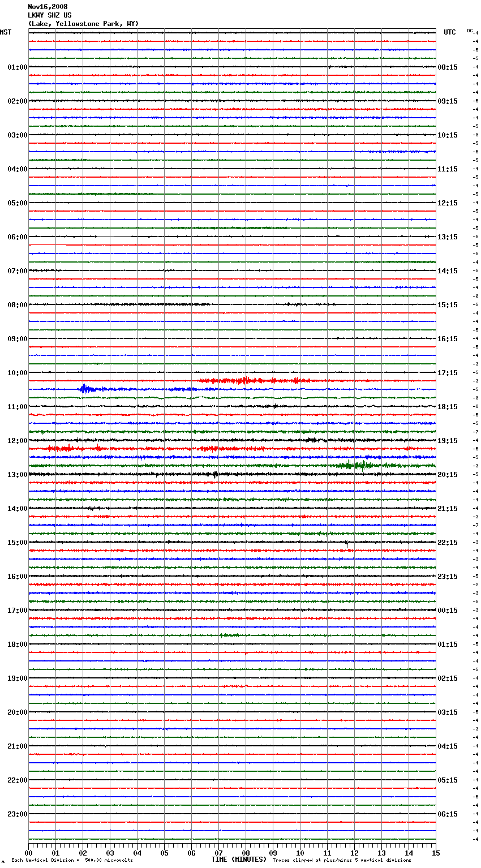Click the 08:15 UTC time label
This screenshot has height=868, width=481.
(448, 67)
